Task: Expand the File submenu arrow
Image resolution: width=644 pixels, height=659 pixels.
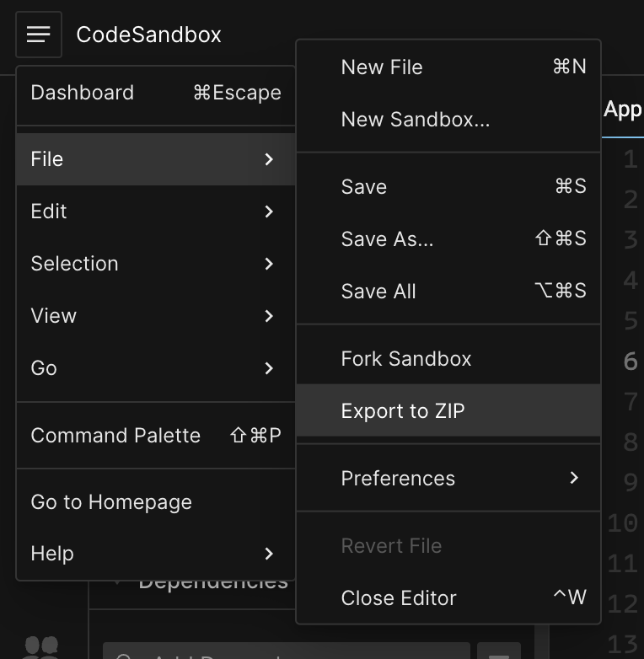Action: point(269,159)
